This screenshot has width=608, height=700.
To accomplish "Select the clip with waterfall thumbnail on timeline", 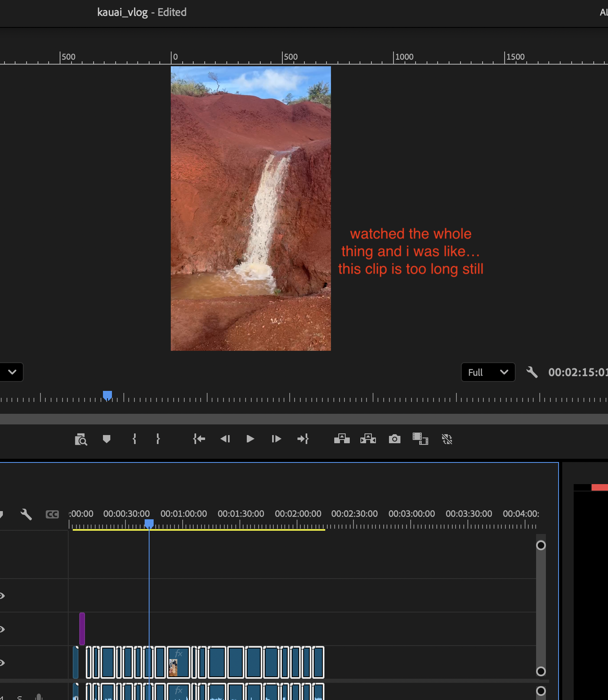I will tap(179, 662).
